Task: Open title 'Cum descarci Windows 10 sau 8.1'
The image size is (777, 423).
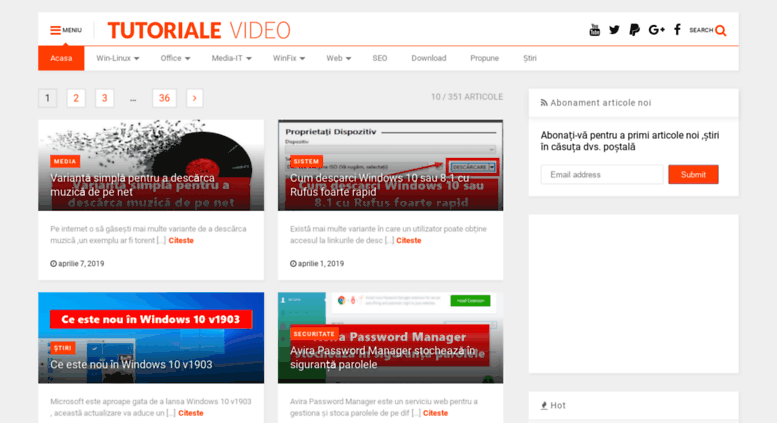Action: point(380,185)
